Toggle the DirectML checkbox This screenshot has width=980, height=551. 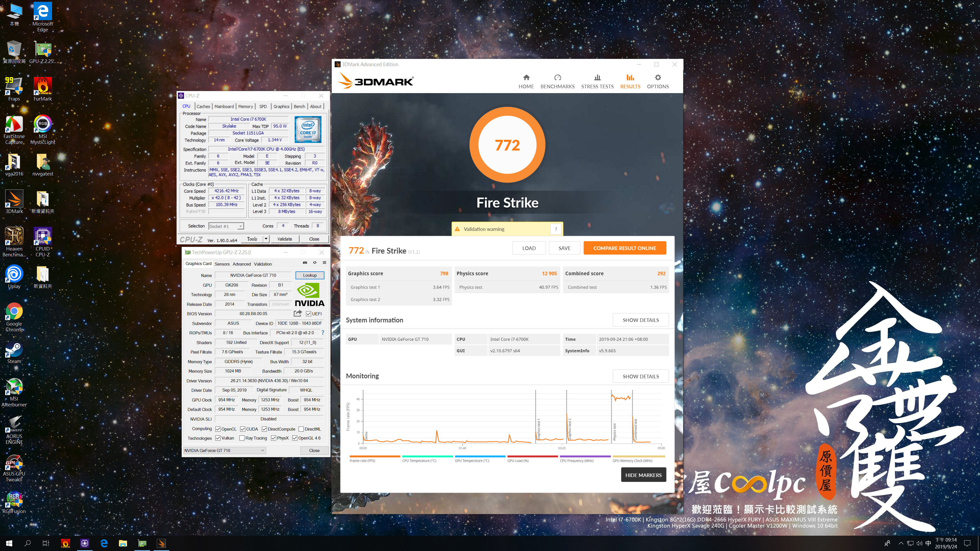[x=301, y=429]
